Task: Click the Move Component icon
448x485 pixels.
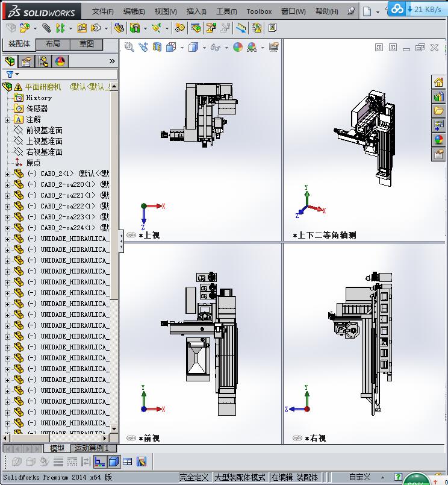Action: coord(96,28)
